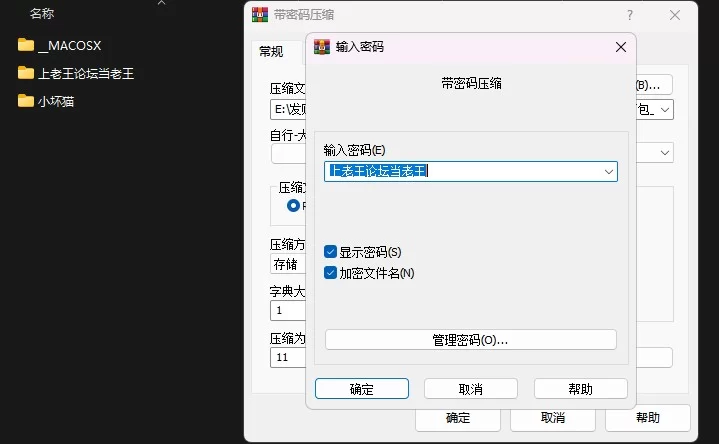Click 帮助 in the 输入密码 dialog

[x=581, y=389]
